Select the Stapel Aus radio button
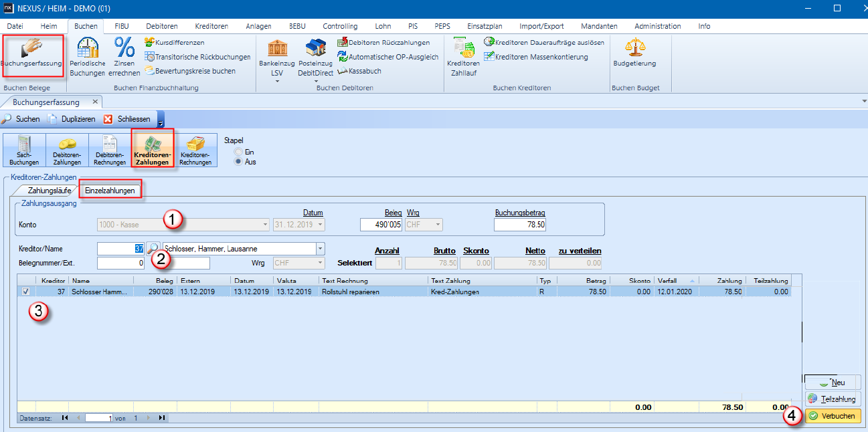Viewport: 868px width, 432px height. 237,162
